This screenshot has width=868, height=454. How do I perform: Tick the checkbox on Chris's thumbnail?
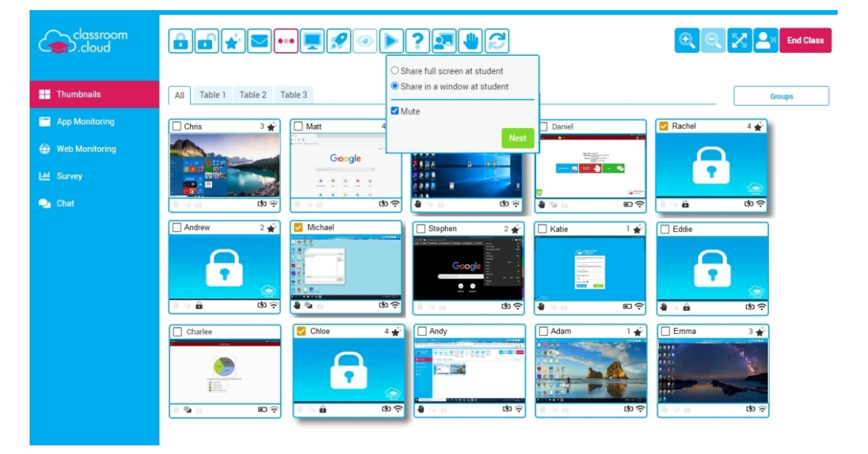(x=178, y=125)
